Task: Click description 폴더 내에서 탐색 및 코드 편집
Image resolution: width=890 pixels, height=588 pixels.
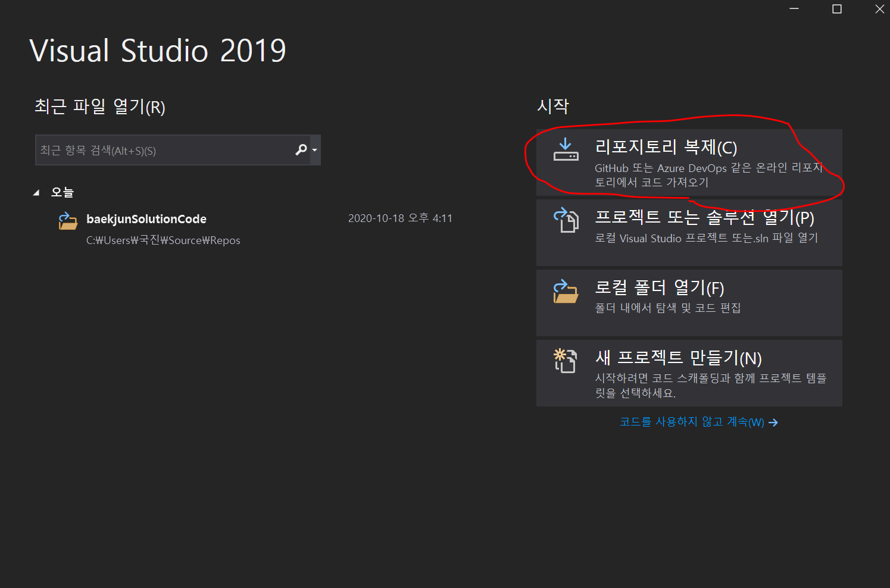Action: pos(668,308)
